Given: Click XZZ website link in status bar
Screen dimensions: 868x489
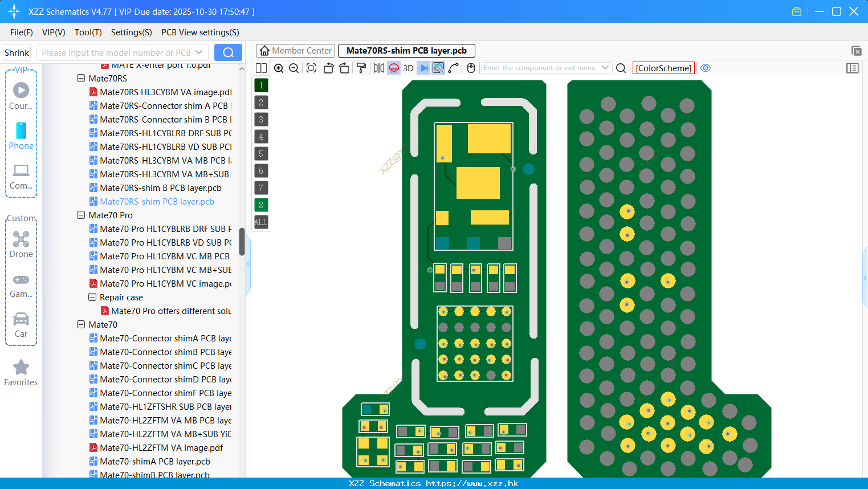Looking at the screenshot, I should tap(472, 483).
